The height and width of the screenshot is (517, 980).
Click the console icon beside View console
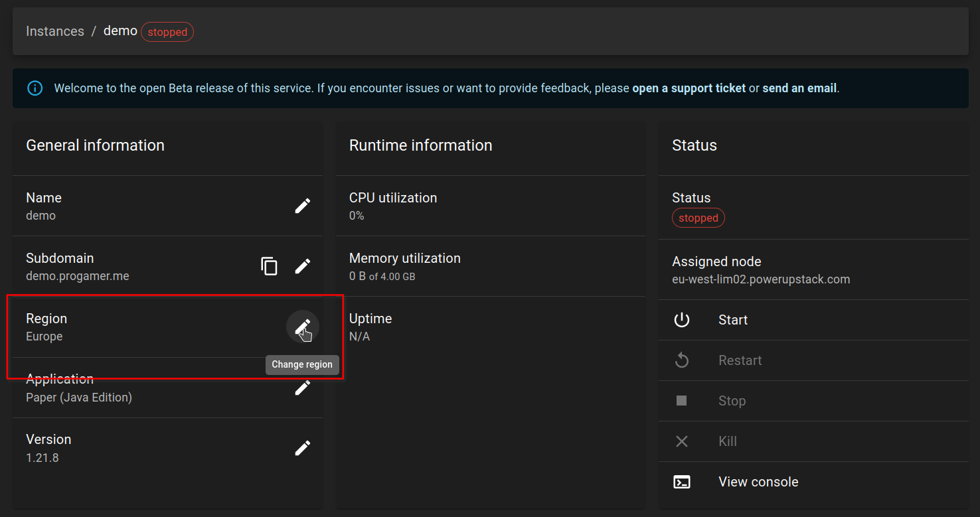click(682, 482)
